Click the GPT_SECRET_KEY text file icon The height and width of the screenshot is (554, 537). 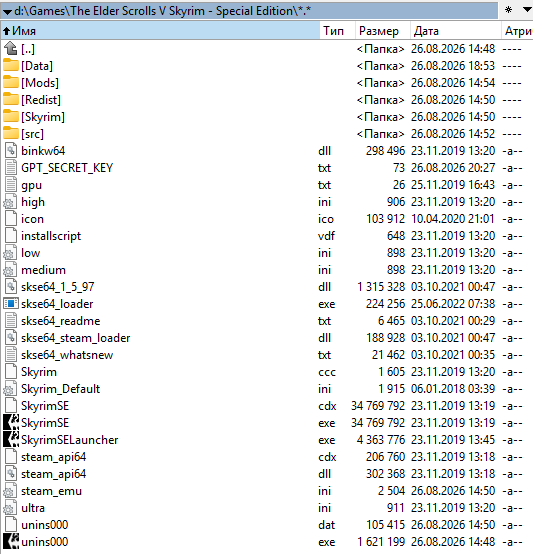11,168
